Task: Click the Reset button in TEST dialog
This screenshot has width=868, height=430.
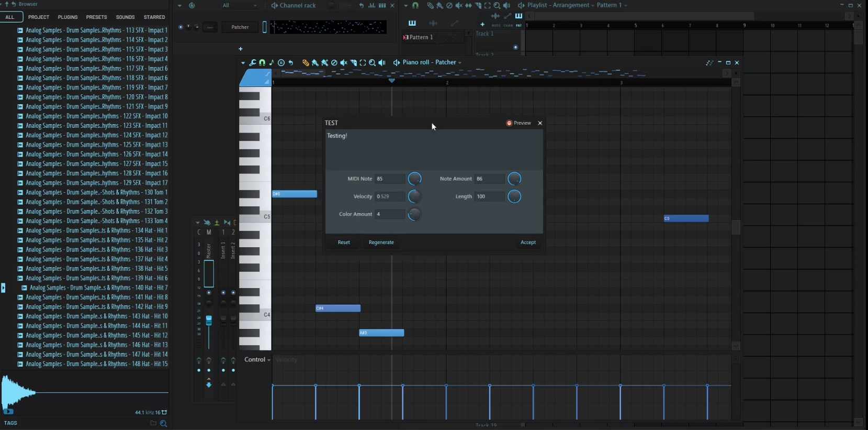Action: point(344,242)
